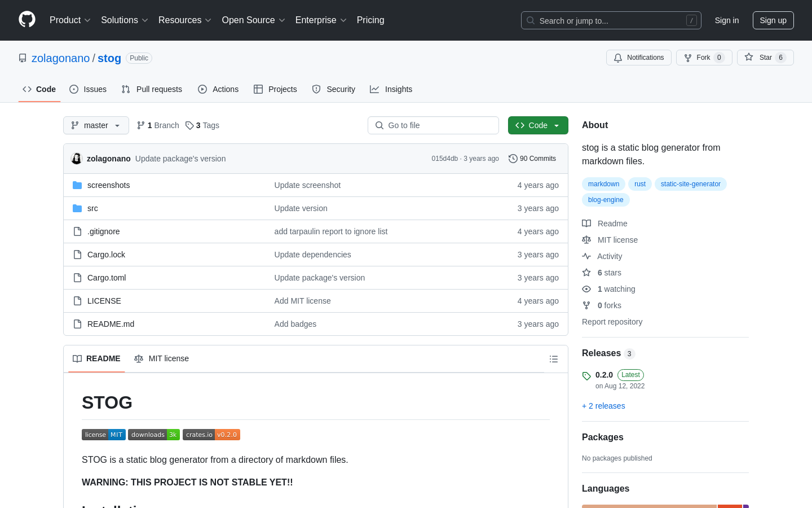Open the 'add tarpaulin report to ignore list' commit
The height and width of the screenshot is (508, 812).
(x=330, y=231)
